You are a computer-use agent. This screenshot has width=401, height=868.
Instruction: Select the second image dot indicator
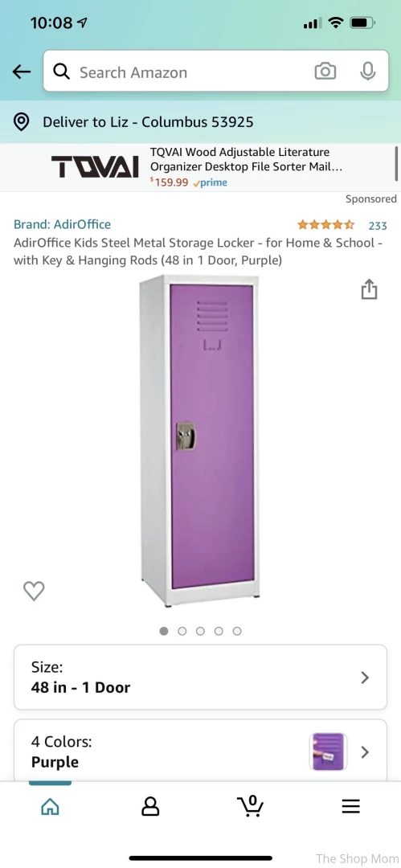pos(182,631)
